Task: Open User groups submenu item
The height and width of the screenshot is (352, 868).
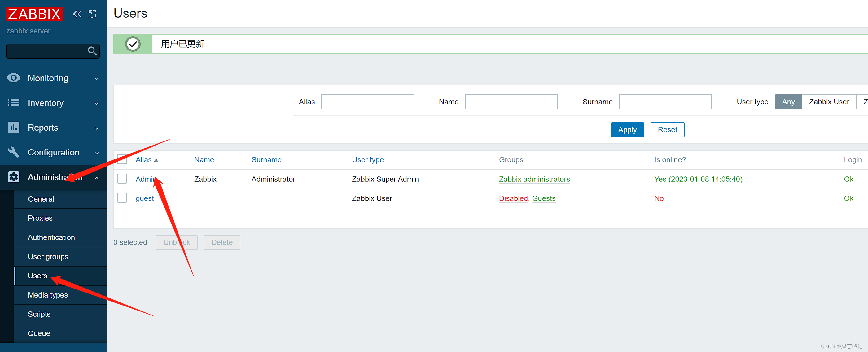Action: [x=48, y=256]
